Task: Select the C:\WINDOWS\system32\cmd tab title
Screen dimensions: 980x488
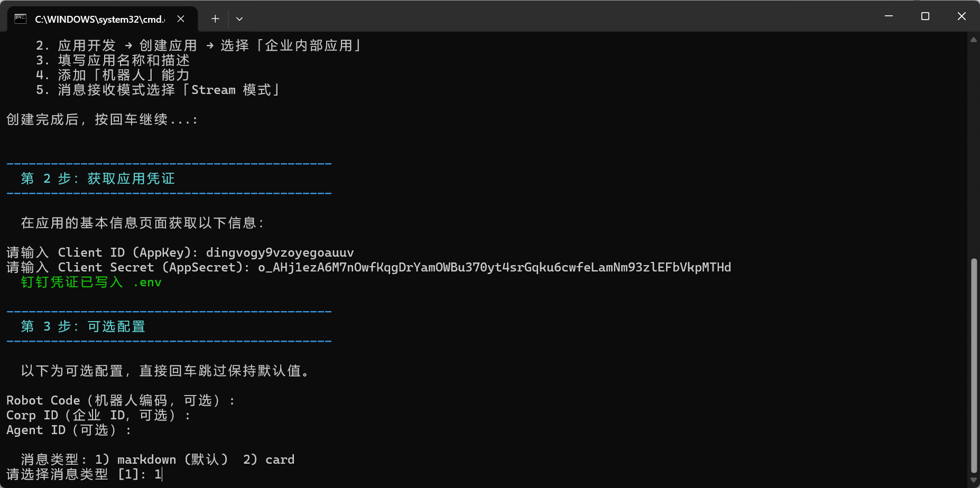Action: pos(99,20)
